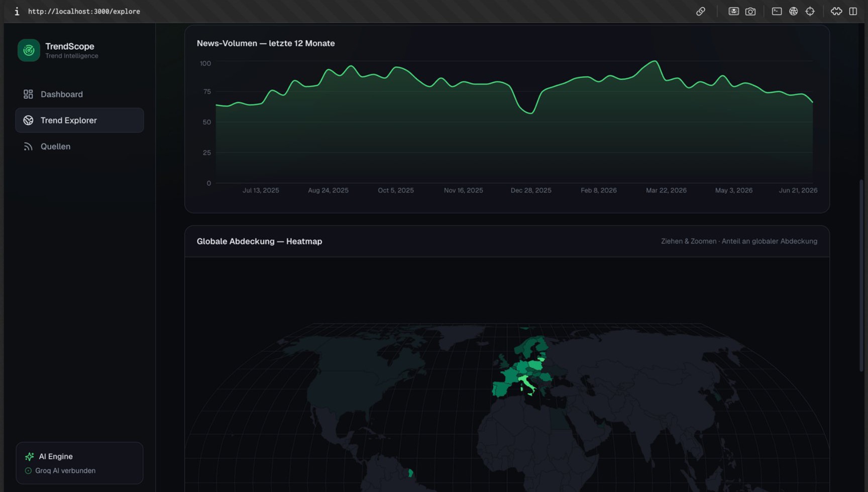
Task: Click the framed screenshot area icon
Action: point(733,11)
